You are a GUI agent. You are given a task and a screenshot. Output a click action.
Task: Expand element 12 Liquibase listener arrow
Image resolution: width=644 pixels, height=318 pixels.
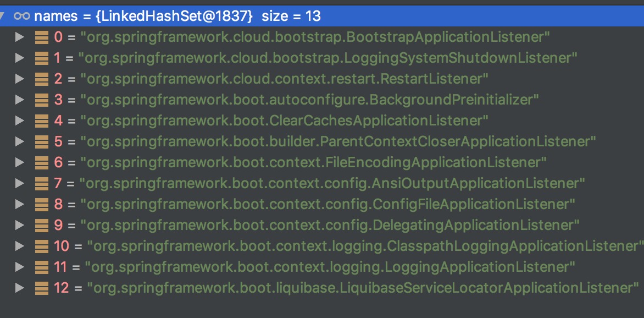20,288
